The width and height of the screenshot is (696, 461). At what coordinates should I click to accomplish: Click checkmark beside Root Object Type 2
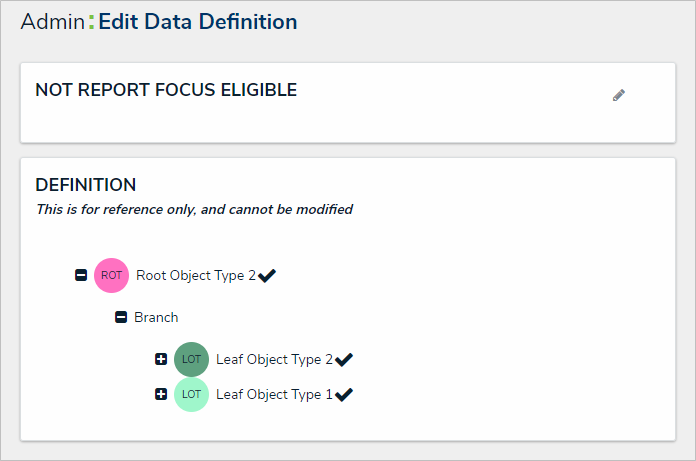[x=267, y=276]
